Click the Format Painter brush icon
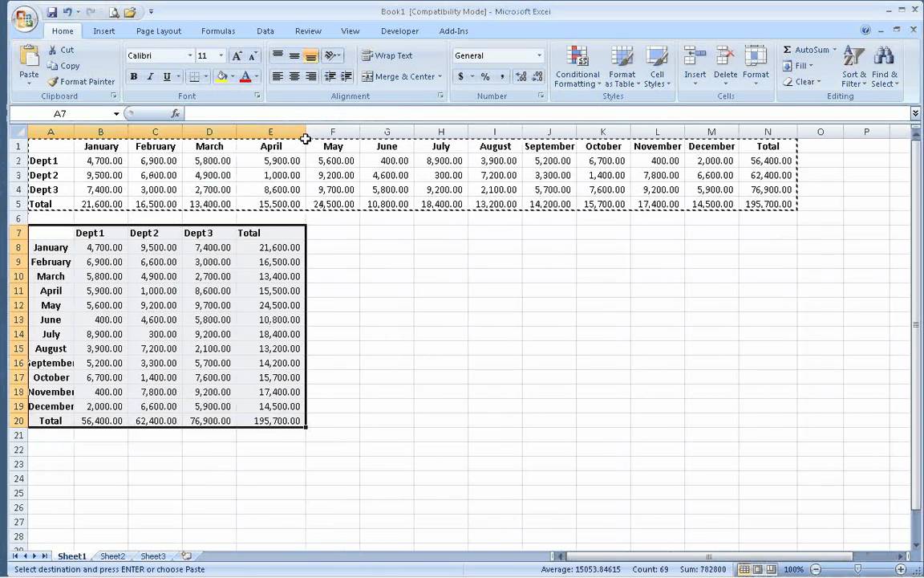924x578 pixels. click(52, 82)
